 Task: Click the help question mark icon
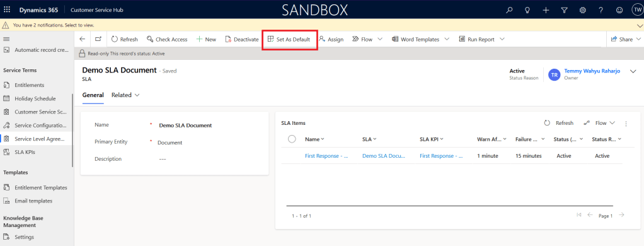point(601,10)
